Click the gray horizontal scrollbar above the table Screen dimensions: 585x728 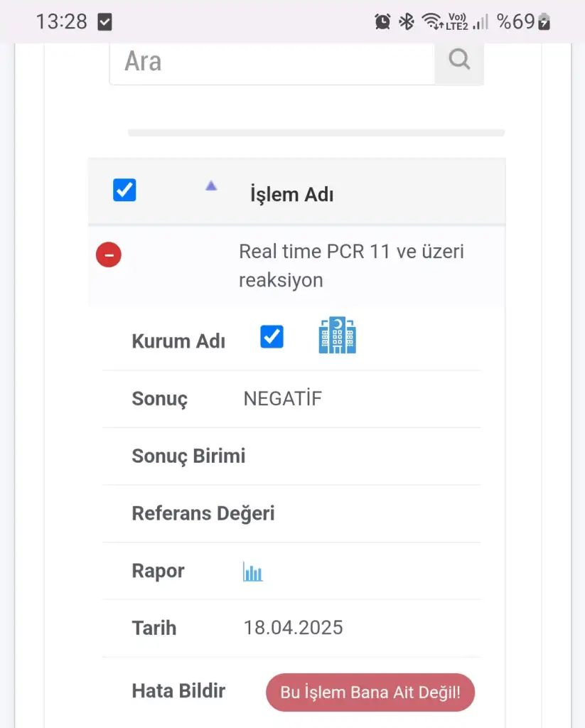point(316,133)
